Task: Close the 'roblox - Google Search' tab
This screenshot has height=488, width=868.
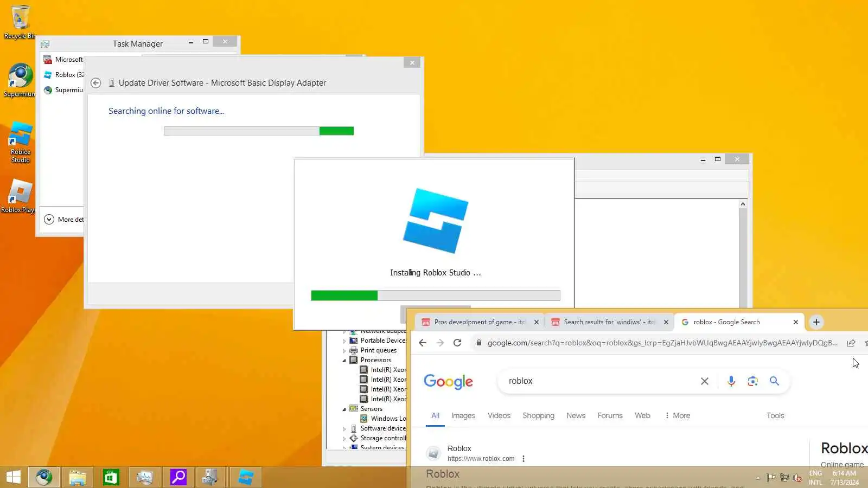Action: pyautogui.click(x=796, y=322)
